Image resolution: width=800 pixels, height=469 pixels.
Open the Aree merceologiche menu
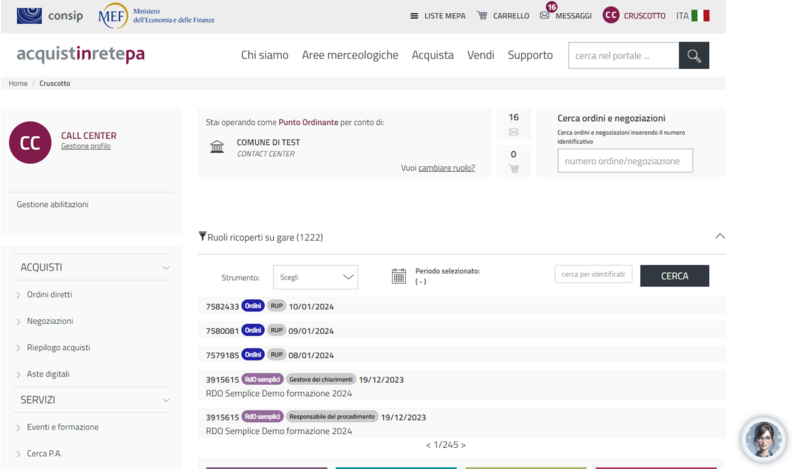click(350, 55)
